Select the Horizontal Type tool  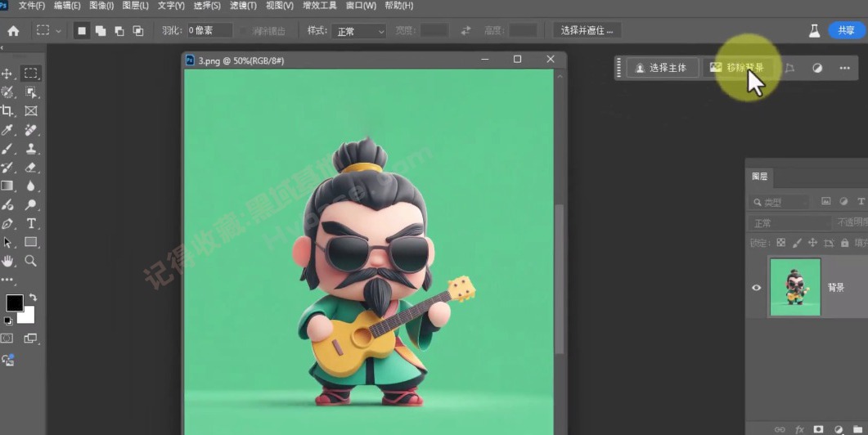(x=31, y=223)
